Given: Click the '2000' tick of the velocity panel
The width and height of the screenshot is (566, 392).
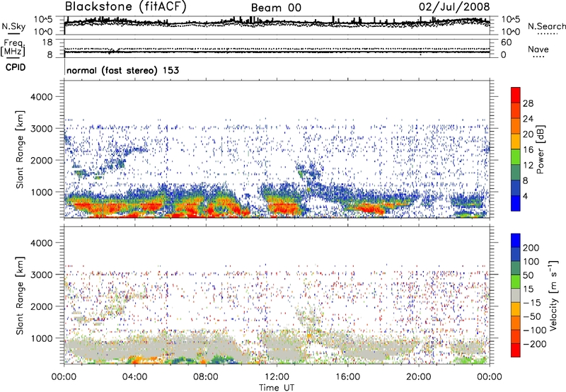Looking at the screenshot, I should [x=42, y=306].
